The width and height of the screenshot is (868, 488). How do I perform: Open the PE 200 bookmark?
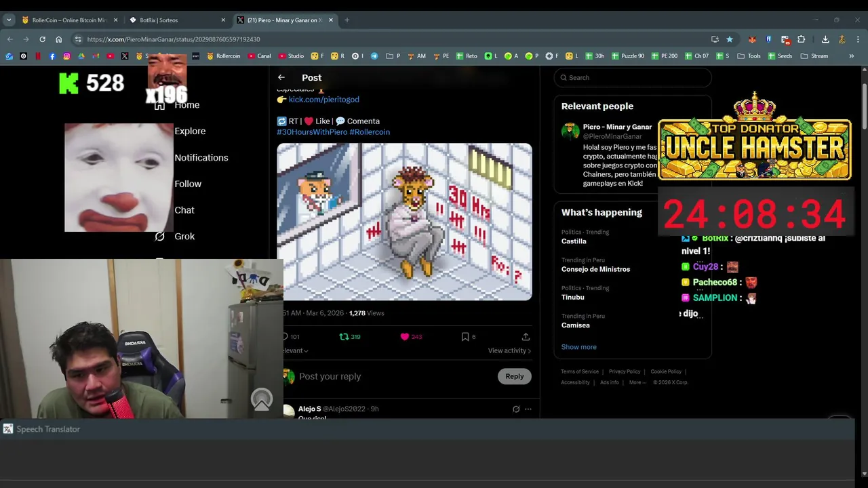coord(664,56)
